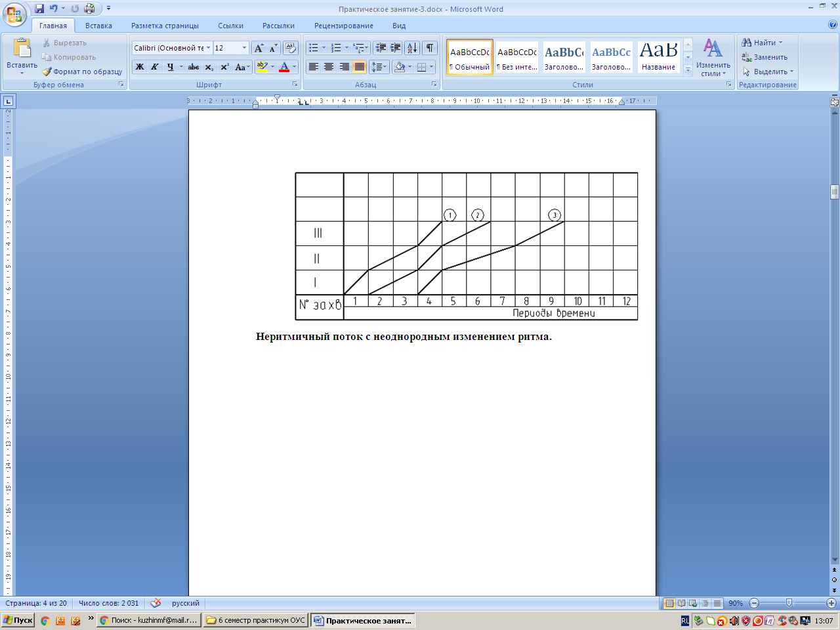Switch to the Разметка страницы tab
The height and width of the screenshot is (630, 840).
click(165, 26)
